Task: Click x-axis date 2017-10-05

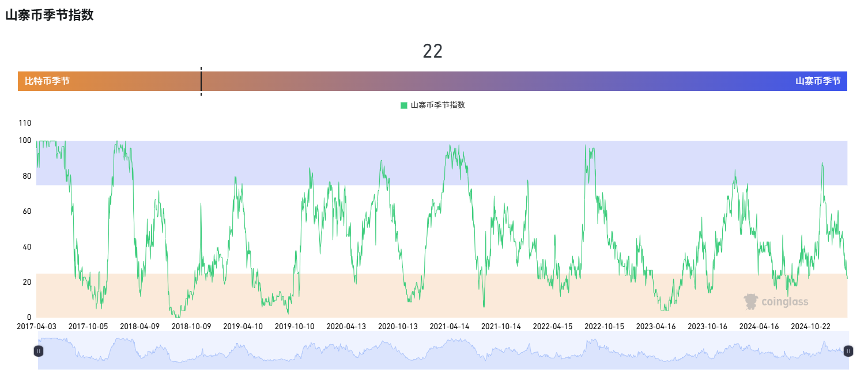Action: (x=88, y=326)
